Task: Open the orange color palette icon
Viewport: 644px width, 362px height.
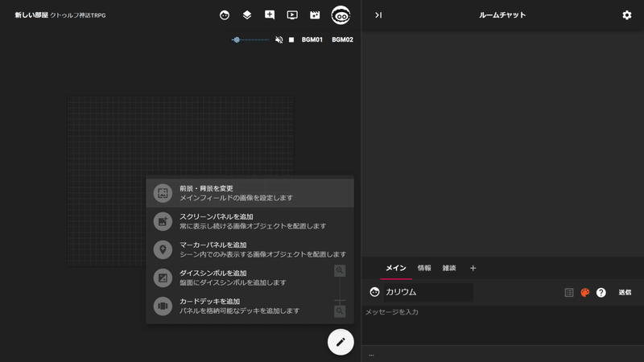Action: (x=585, y=292)
